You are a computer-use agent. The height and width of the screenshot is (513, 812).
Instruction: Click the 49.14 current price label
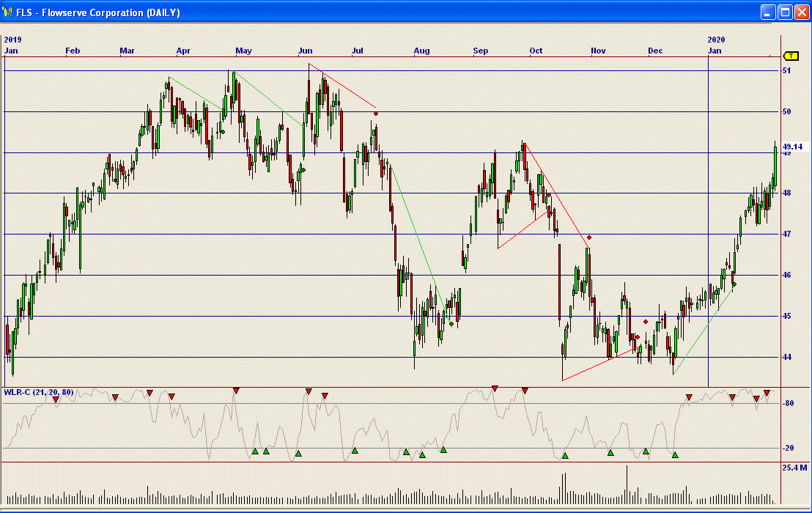pos(792,147)
